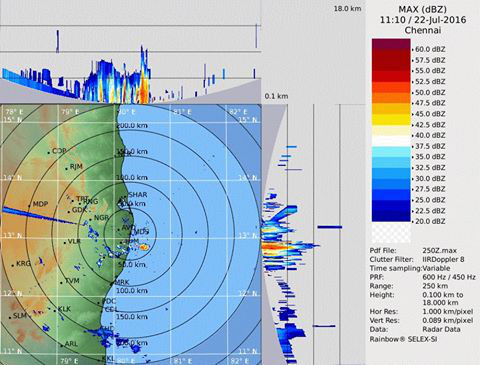Screen dimensions: 480x365
Task: Pick the 45.0 dBZ yellow-orange legend band
Action: click(x=391, y=109)
